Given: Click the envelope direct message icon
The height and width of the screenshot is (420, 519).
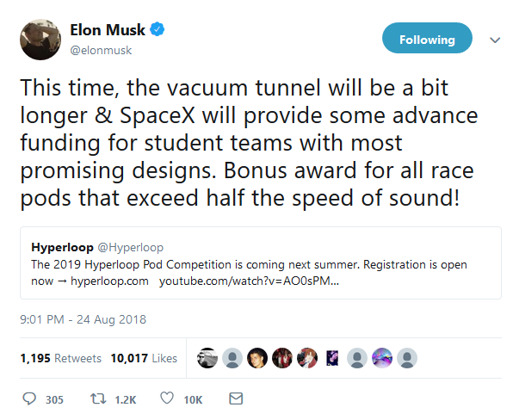Looking at the screenshot, I should pyautogui.click(x=235, y=399).
